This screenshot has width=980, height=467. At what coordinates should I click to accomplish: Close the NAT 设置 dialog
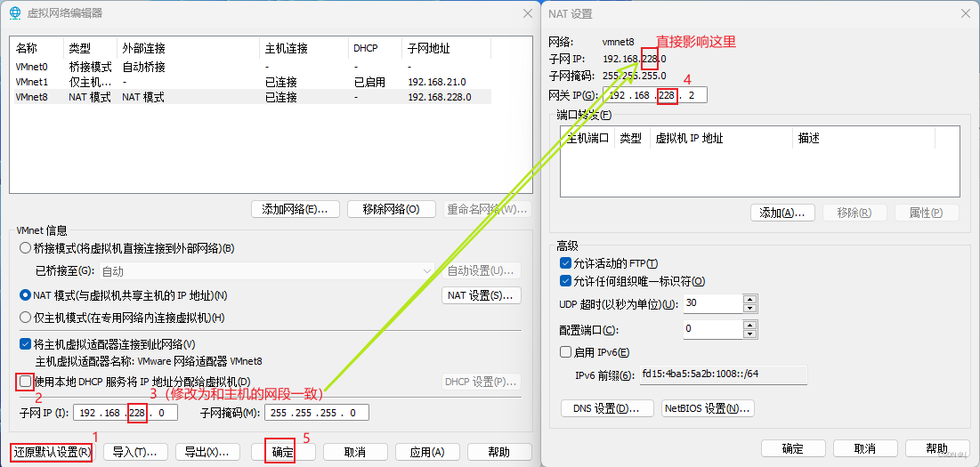(x=965, y=13)
